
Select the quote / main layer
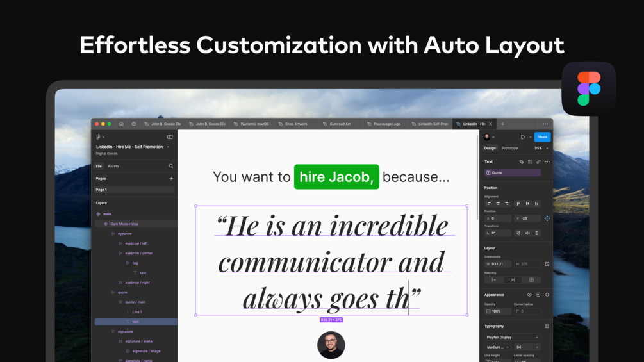135,302
